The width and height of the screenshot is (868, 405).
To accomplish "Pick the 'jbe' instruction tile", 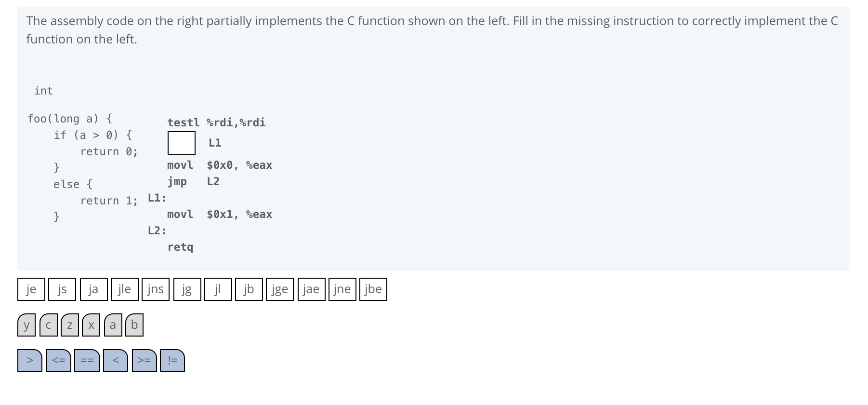I will (373, 289).
